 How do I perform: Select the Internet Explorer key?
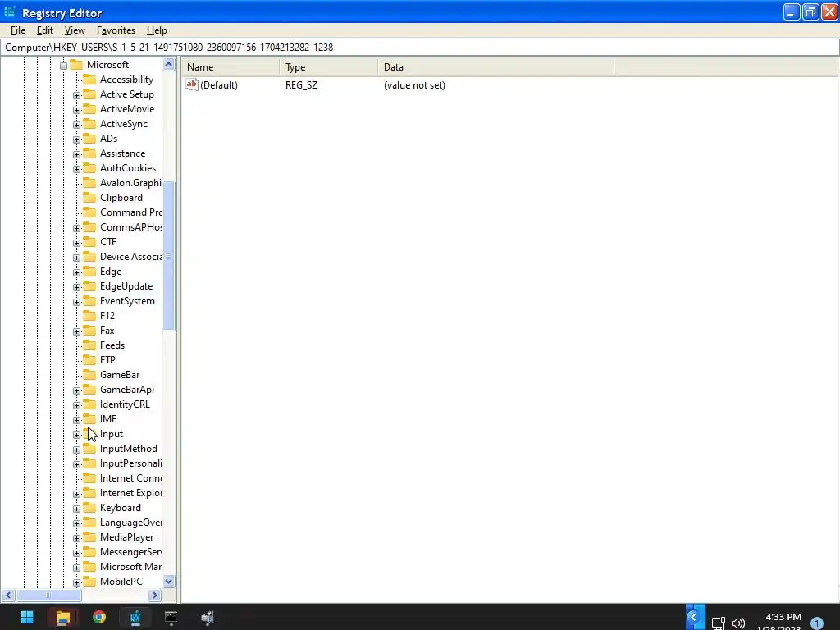(x=130, y=493)
